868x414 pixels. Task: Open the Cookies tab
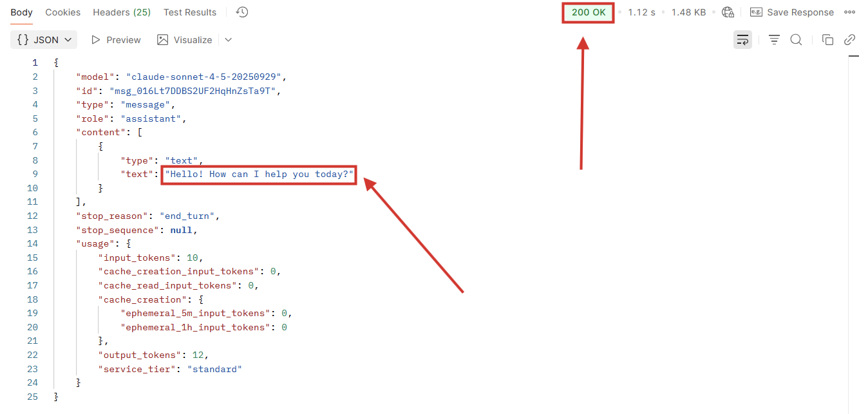[62, 12]
